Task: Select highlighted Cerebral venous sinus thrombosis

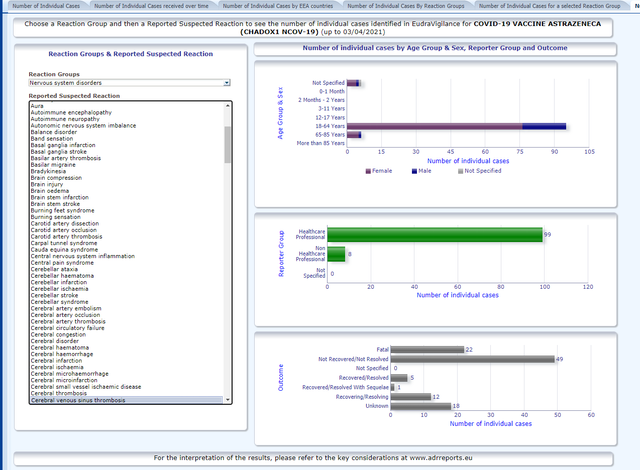Action: pyautogui.click(x=127, y=400)
